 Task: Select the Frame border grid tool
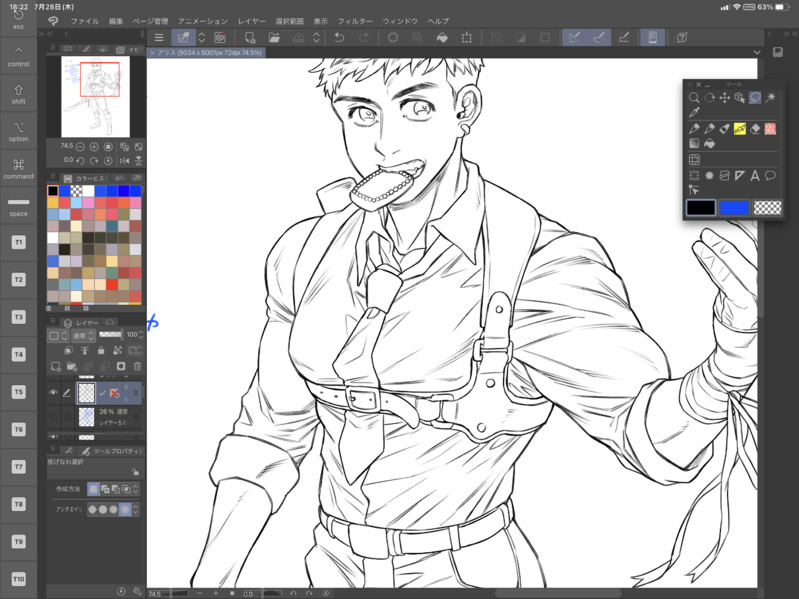click(694, 160)
